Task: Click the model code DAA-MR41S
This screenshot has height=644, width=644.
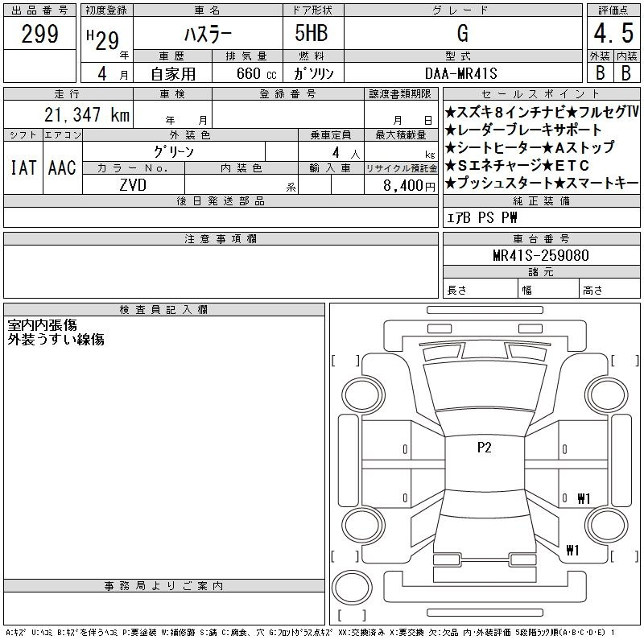Action: 461,73
